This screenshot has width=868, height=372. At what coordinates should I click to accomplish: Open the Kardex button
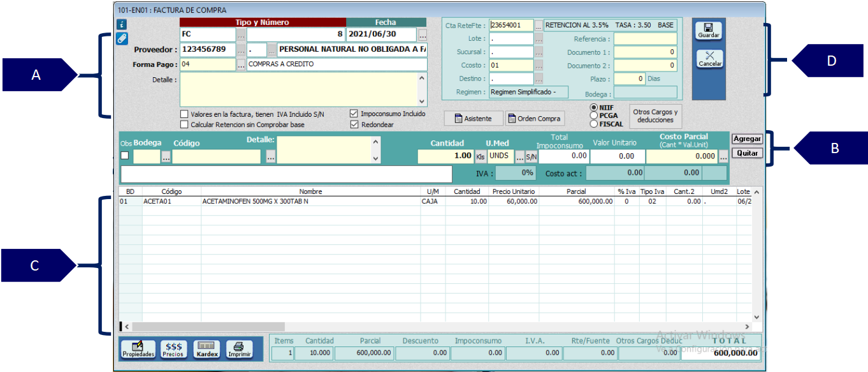(x=207, y=350)
